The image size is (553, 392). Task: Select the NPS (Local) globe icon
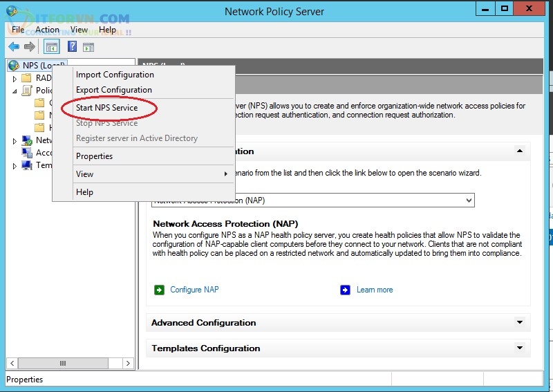pyautogui.click(x=13, y=66)
